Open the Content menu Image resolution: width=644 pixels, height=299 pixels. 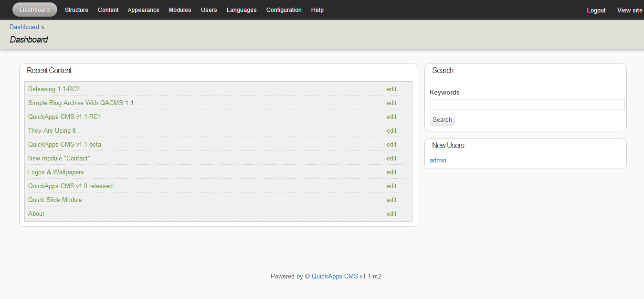108,10
